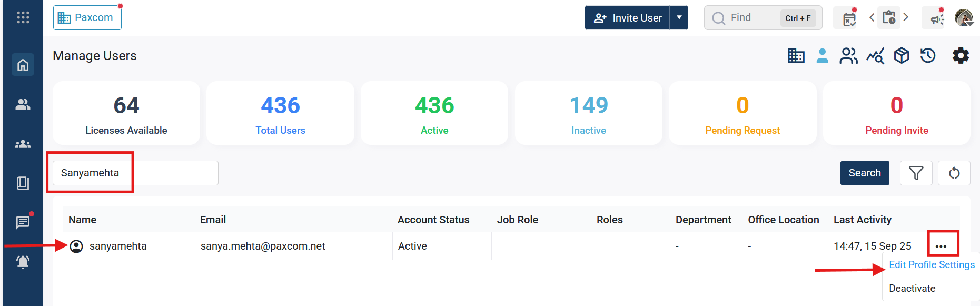Choose Deactivate from the row menu
This screenshot has width=980, height=306.
[x=912, y=289]
